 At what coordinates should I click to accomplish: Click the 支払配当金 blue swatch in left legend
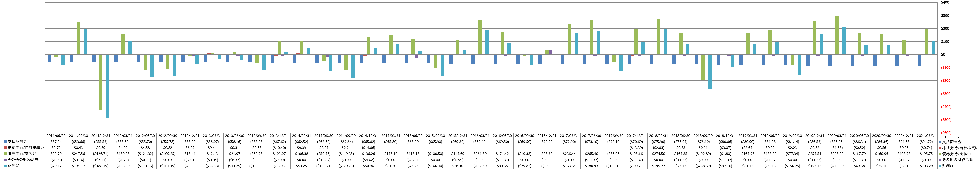5,142
